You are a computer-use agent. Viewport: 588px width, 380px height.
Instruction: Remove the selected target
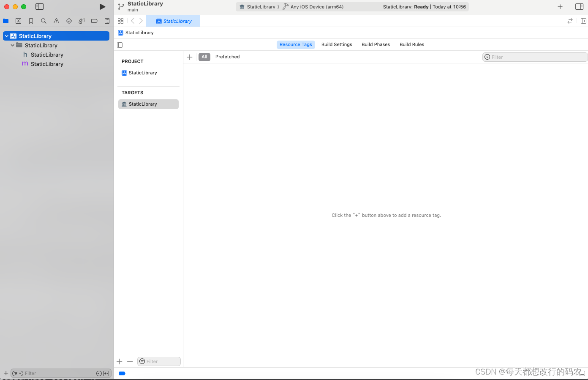click(130, 361)
